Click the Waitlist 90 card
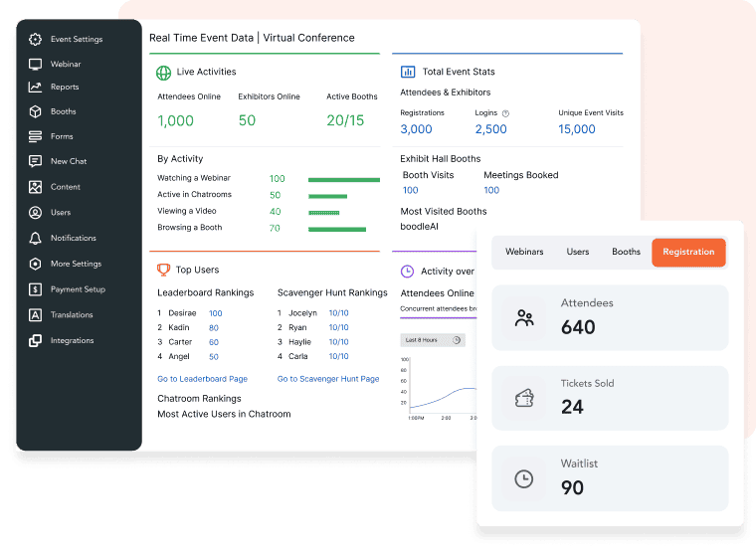 tap(610, 478)
